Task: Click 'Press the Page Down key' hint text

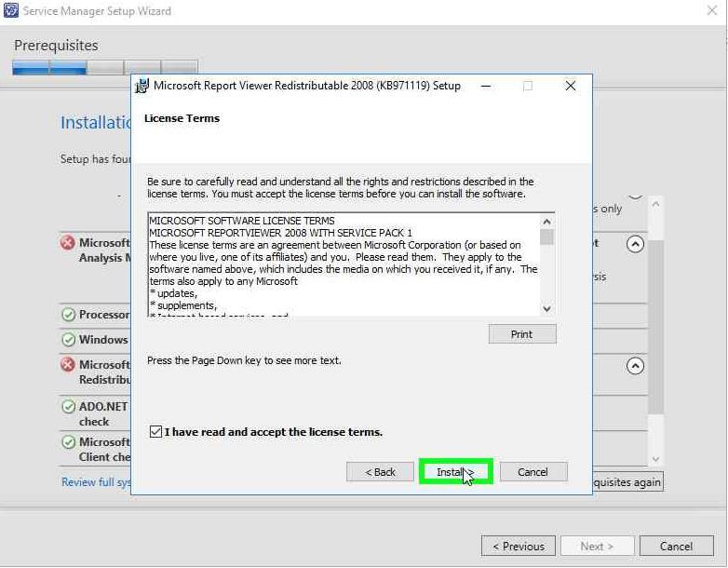Action: 244,360
